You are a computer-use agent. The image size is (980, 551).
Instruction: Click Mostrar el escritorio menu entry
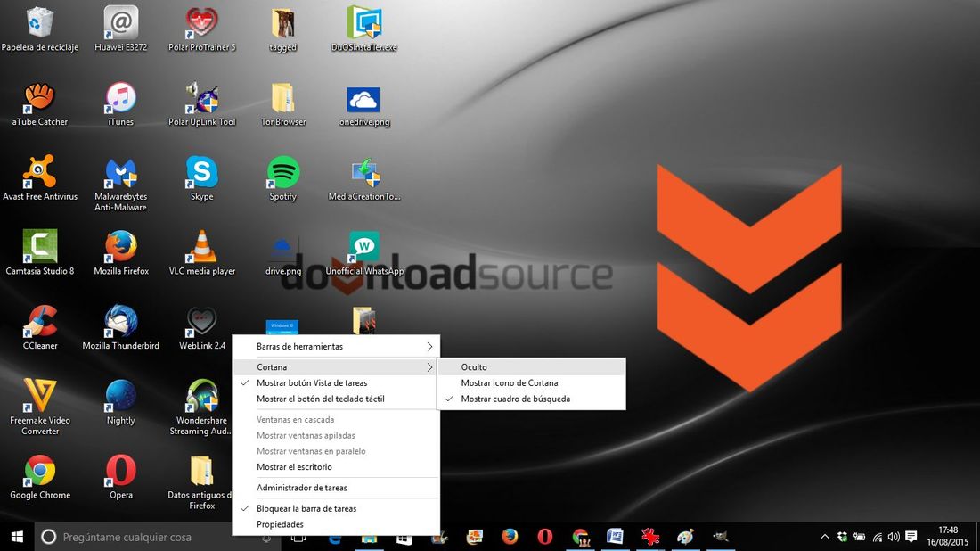click(x=336, y=466)
